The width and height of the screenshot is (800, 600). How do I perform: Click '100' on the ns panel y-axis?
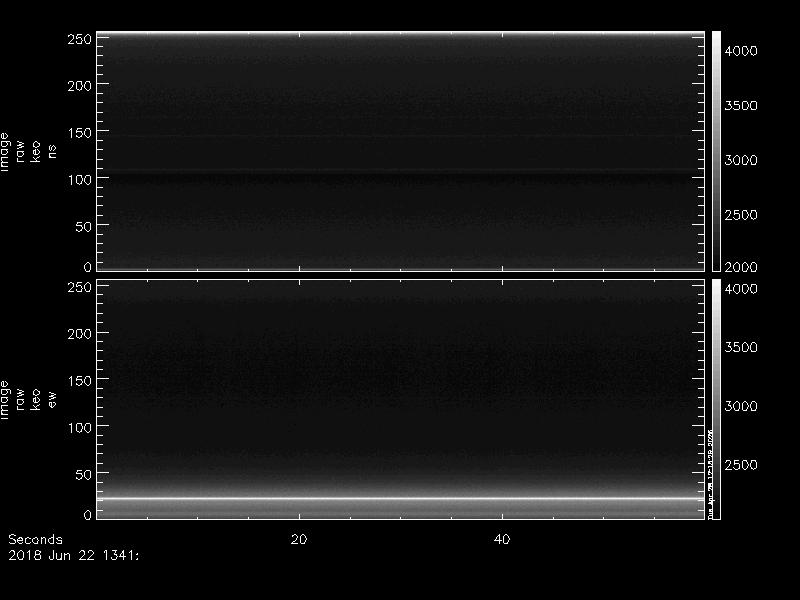(80, 180)
